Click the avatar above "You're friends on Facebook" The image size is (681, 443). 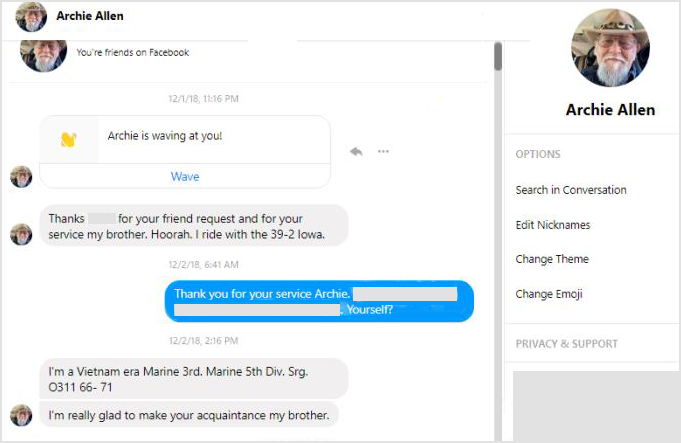point(43,54)
